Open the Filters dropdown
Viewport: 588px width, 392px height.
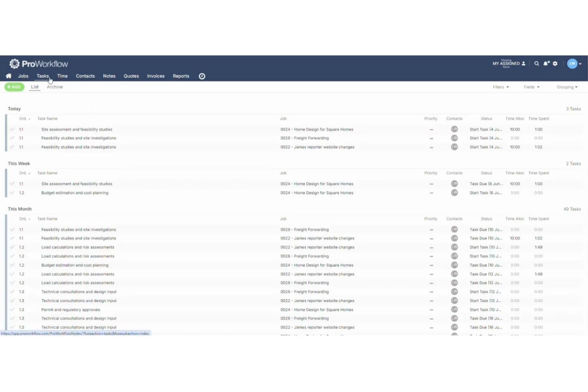click(500, 87)
